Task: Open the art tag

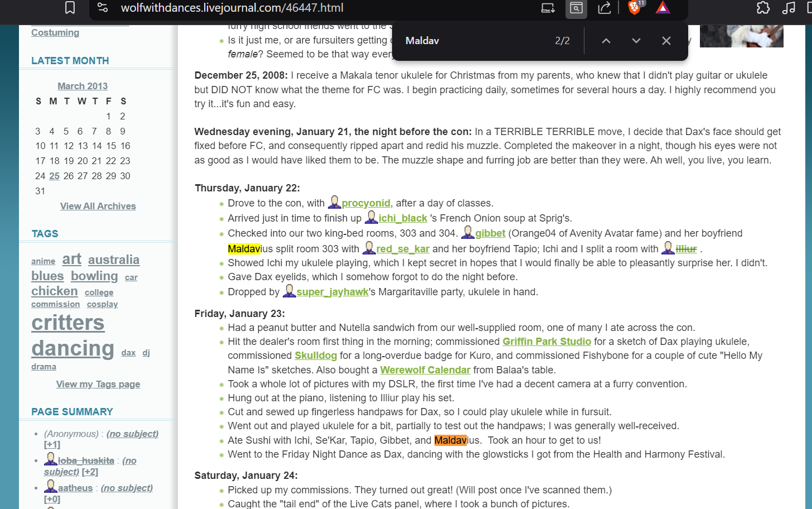Action: pos(72,258)
